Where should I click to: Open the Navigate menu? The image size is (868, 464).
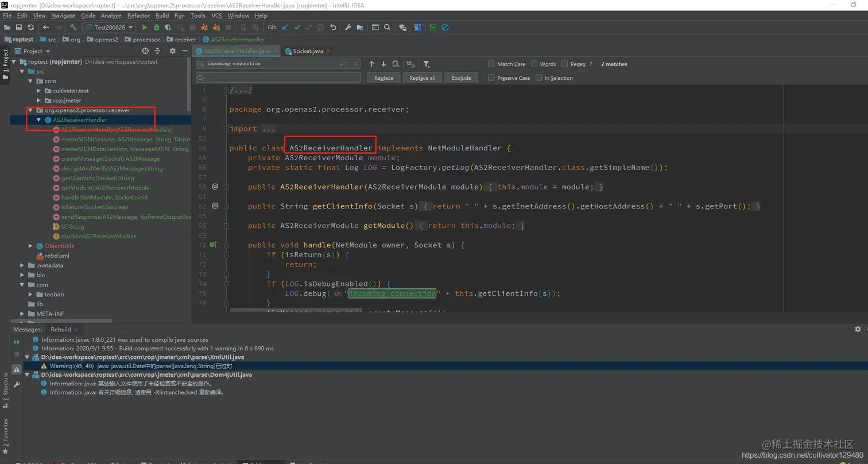coord(63,16)
